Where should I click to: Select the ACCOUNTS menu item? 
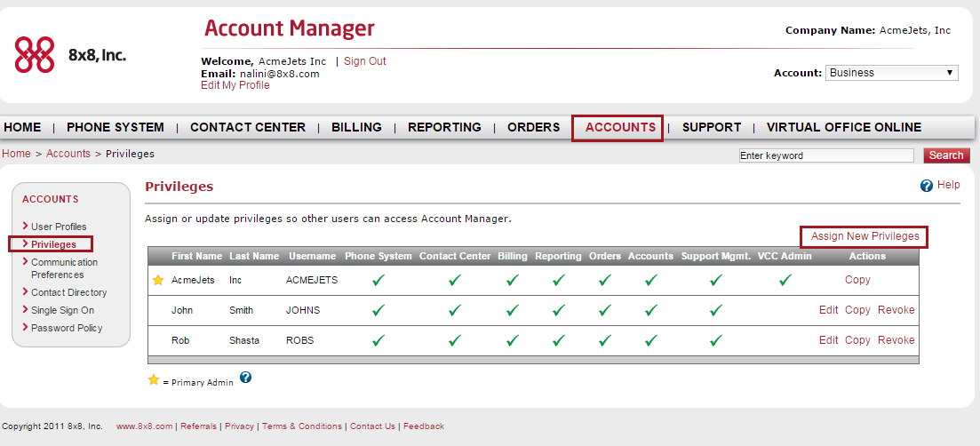tap(620, 127)
